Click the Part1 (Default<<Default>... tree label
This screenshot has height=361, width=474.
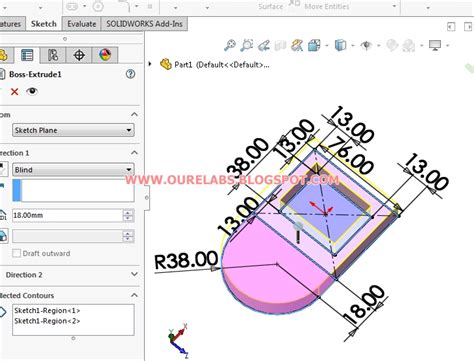222,64
